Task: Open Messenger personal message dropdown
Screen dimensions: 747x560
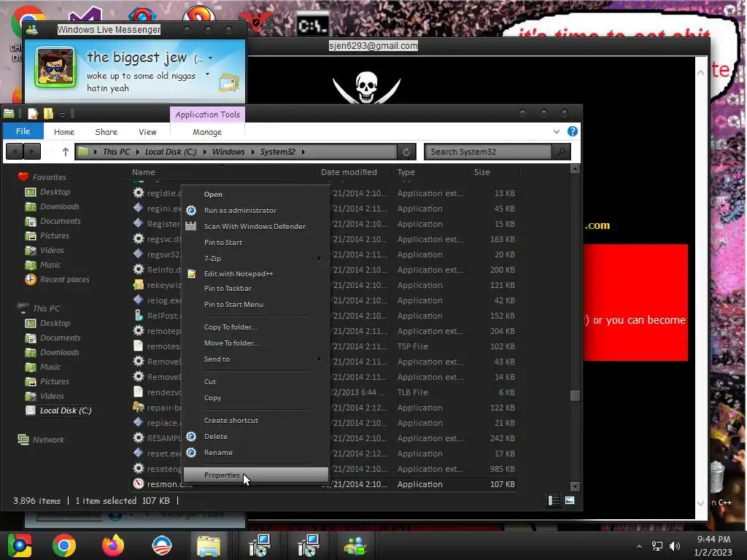Action: coord(207,74)
